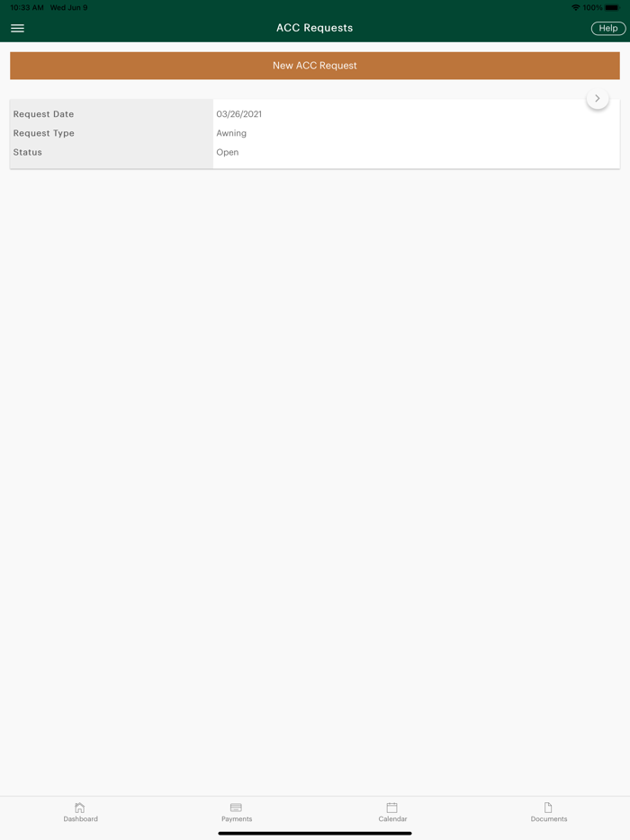Tap the Payments card icon
630x840 pixels.
point(236,808)
